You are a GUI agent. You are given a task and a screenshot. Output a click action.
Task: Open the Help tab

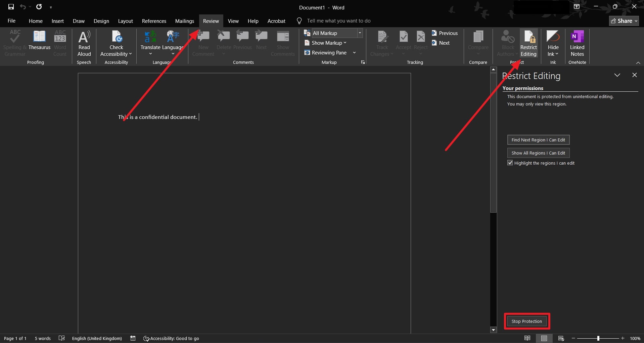click(253, 21)
